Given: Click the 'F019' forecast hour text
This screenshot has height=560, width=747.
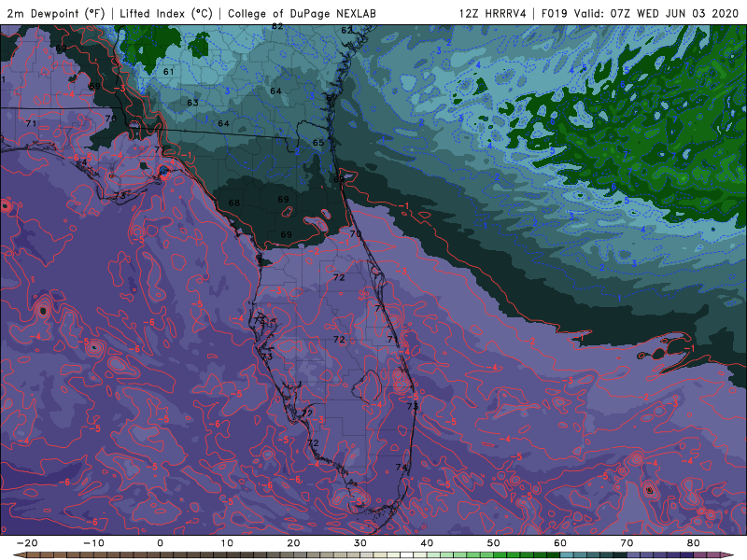Looking at the screenshot, I should 554,13.
